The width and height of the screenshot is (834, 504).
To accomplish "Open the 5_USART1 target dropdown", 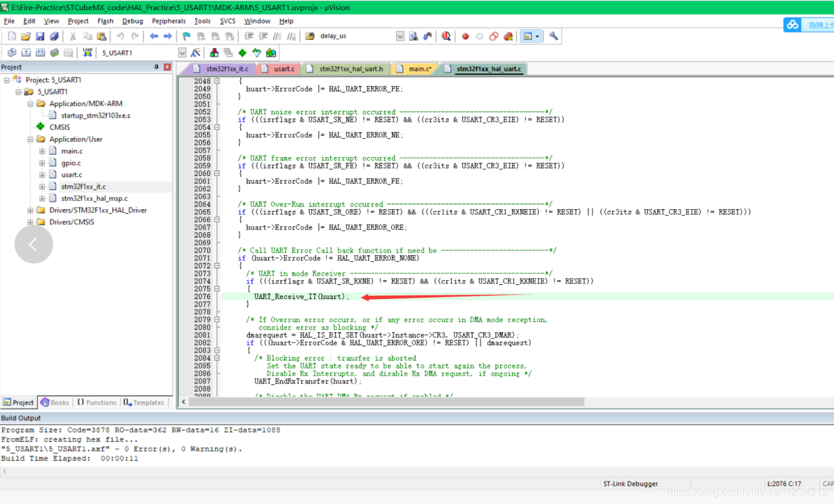I will click(x=182, y=53).
